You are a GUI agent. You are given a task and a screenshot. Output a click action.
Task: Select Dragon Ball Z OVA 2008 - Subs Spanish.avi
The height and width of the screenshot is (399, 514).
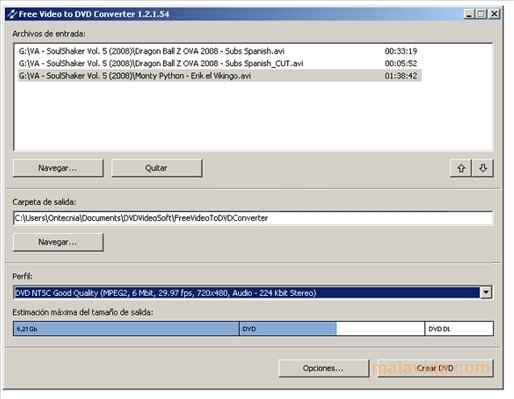click(220, 51)
